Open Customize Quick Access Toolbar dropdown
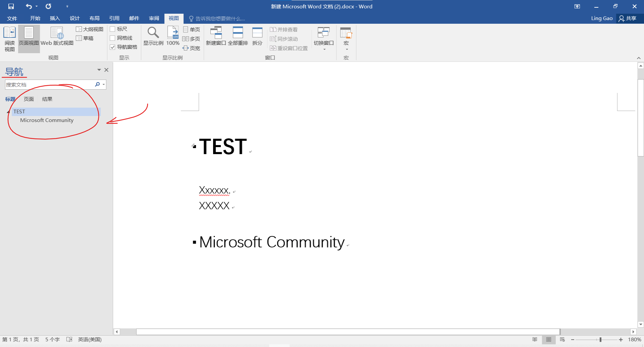 coord(67,6)
